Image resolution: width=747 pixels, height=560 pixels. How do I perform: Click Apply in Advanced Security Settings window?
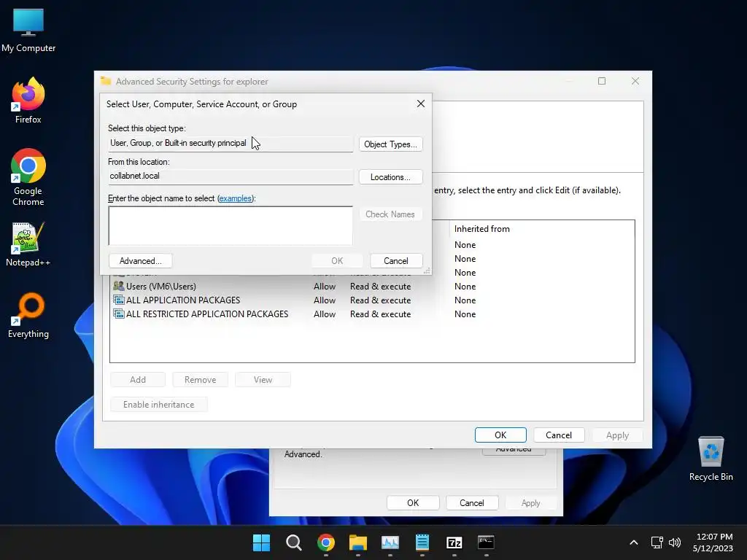pos(617,435)
